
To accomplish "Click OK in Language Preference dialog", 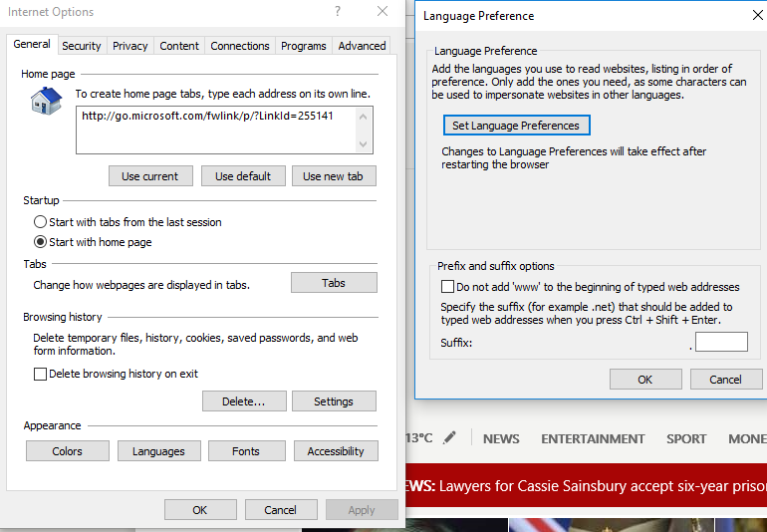I will [645, 380].
